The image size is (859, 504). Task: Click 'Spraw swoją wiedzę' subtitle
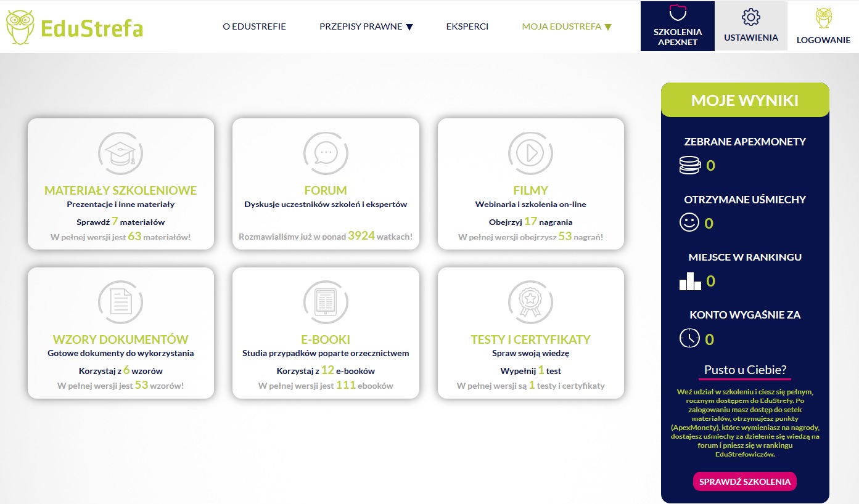click(x=530, y=354)
